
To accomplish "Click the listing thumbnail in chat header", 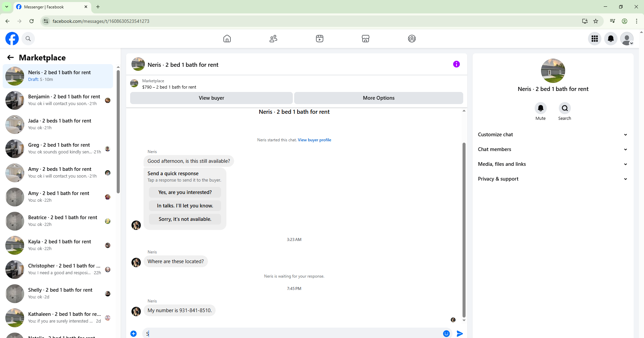I will 138,64.
